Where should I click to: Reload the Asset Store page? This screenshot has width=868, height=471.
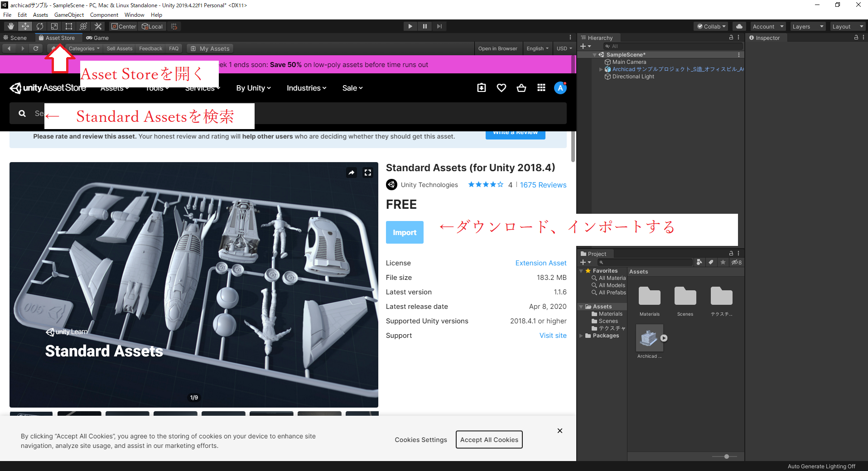(36, 48)
